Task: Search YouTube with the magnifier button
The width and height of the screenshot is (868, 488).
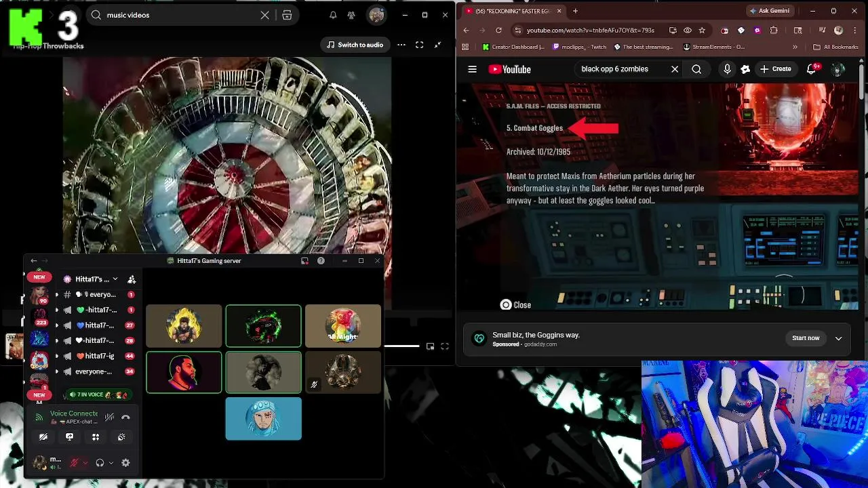Action: click(x=696, y=69)
